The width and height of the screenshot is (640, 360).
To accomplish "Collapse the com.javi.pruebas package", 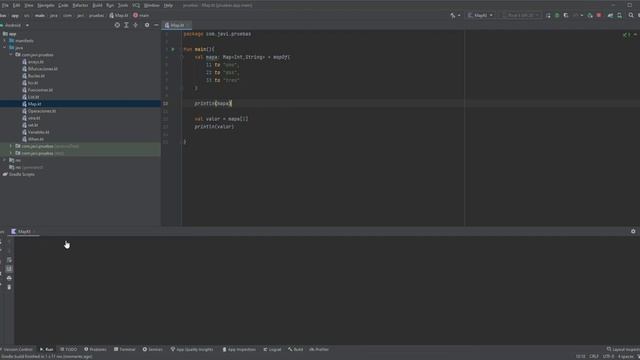I will (x=11, y=55).
